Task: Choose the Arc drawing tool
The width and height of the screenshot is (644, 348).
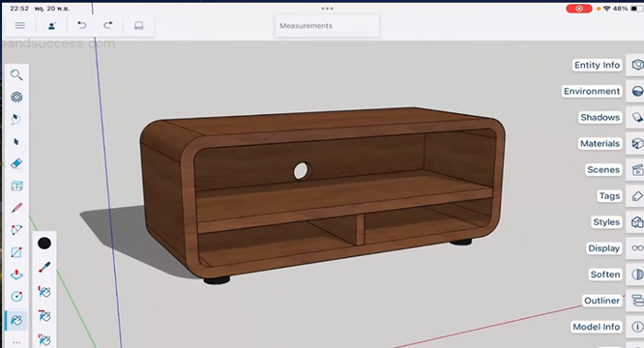Action: [x=16, y=230]
